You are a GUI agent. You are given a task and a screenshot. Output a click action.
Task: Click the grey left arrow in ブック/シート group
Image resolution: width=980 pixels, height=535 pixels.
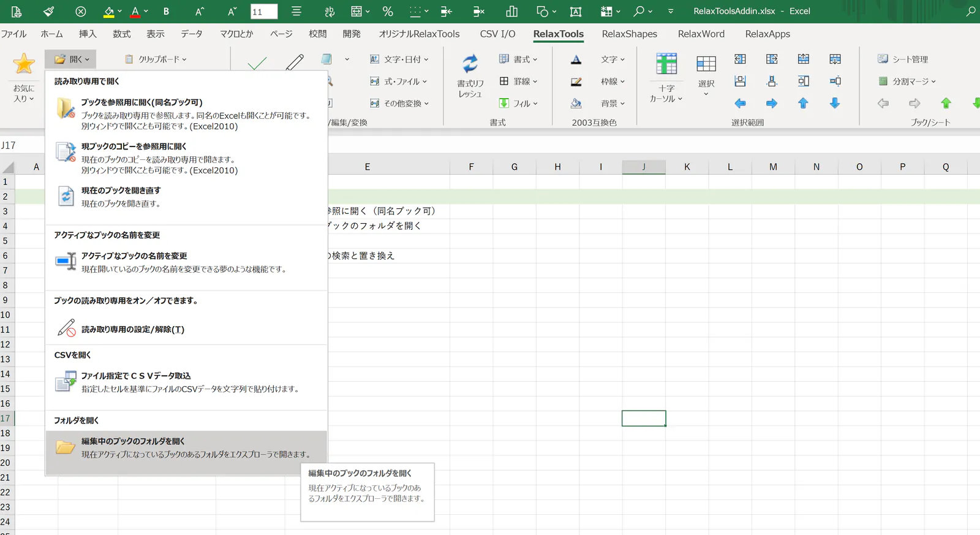point(883,104)
